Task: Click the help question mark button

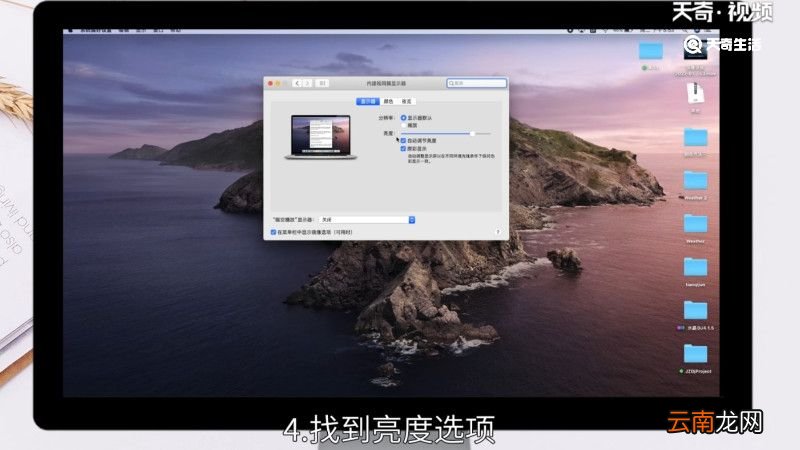Action: click(497, 232)
